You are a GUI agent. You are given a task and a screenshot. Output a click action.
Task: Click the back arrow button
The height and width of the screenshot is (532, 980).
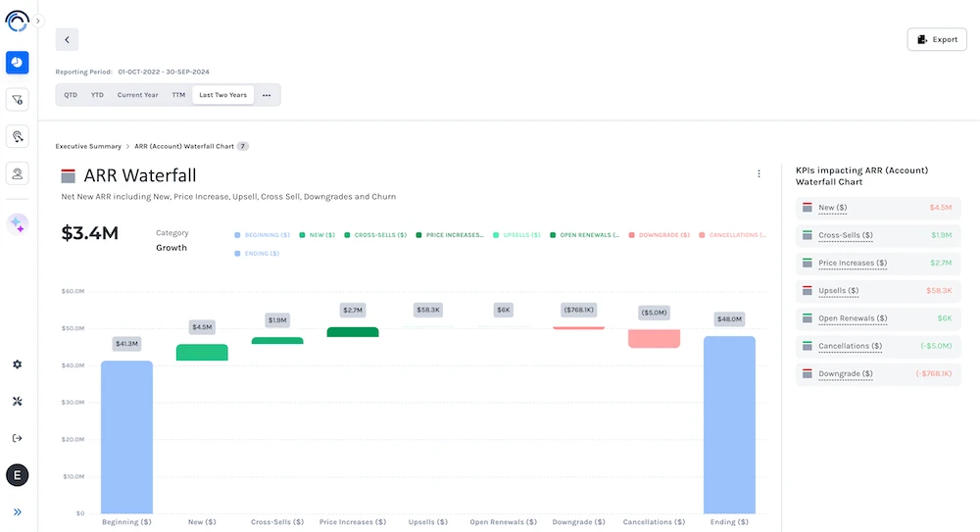(67, 40)
